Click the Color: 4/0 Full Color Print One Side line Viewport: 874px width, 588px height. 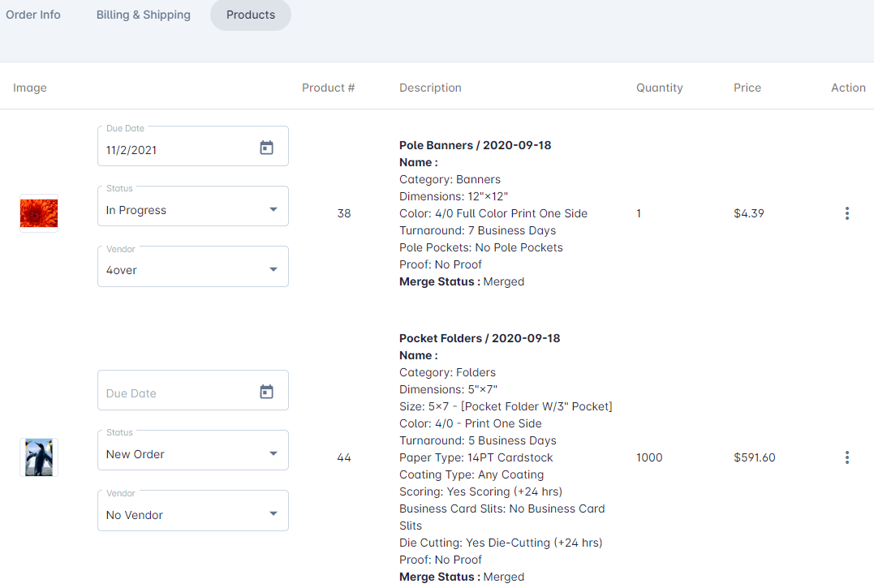tap(493, 213)
